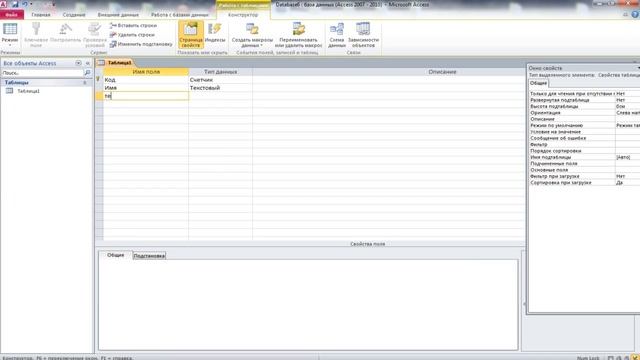Click the Save icon in quick access toolbar
The image size is (640, 360).
pyautogui.click(x=15, y=4)
